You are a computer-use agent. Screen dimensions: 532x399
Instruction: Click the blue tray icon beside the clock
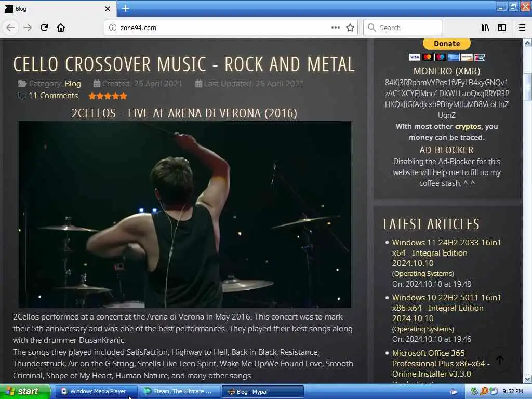[x=494, y=392]
